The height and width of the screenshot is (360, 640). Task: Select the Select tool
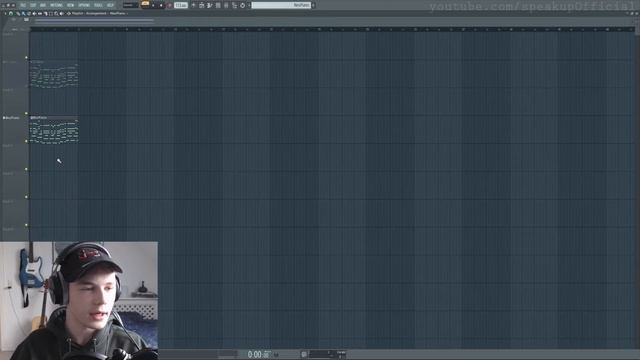click(51, 13)
